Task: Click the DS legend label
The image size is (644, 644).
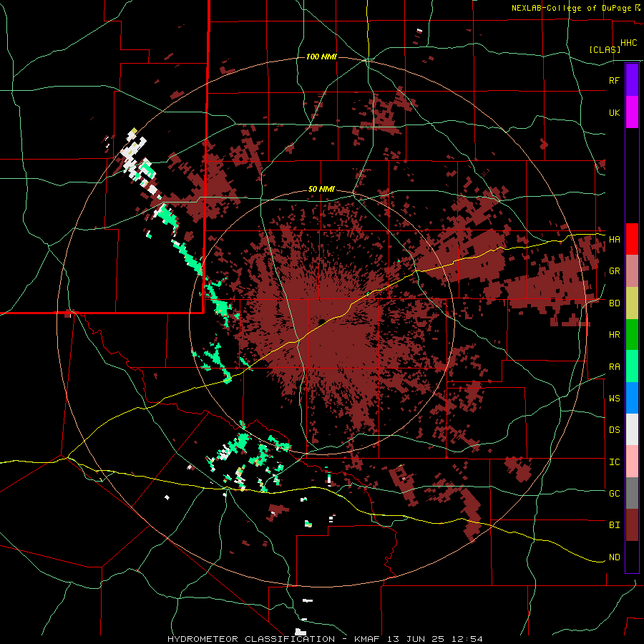Action: coord(614,430)
